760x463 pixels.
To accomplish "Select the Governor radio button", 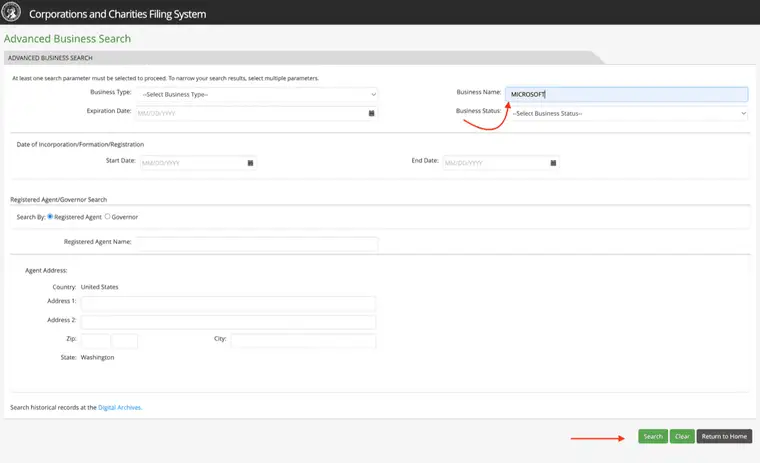I will click(x=108, y=216).
